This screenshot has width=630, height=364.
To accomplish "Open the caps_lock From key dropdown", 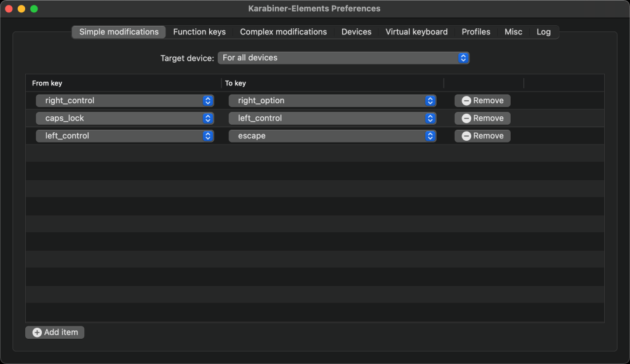I will [124, 118].
